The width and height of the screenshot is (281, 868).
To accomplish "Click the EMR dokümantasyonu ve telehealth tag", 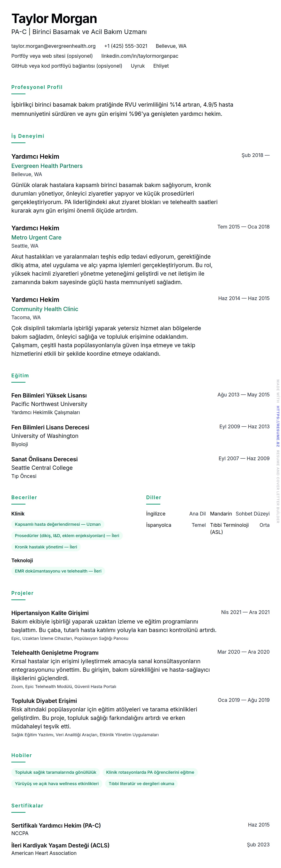I will [x=58, y=571].
